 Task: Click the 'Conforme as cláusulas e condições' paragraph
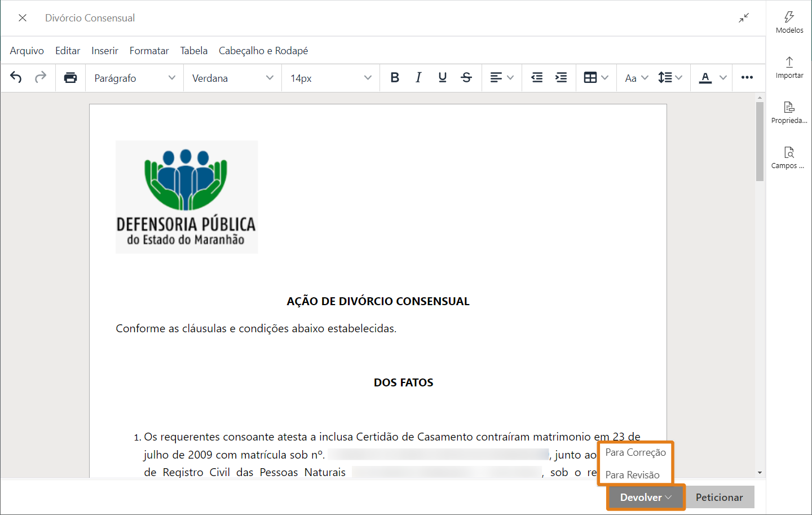point(256,328)
